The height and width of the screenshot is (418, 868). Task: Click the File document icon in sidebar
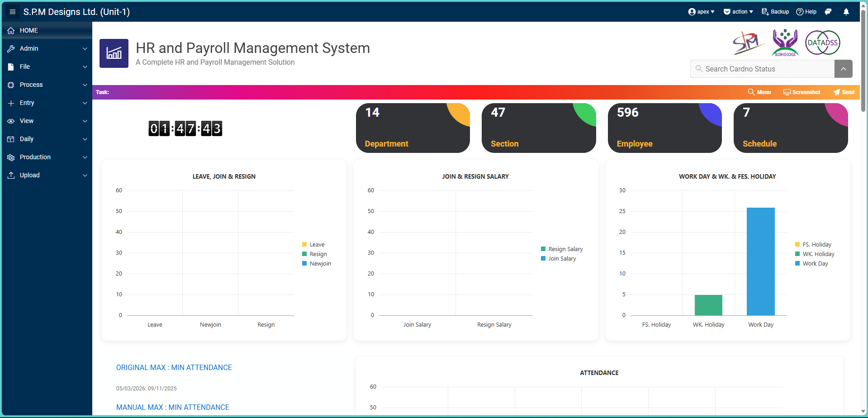11,66
